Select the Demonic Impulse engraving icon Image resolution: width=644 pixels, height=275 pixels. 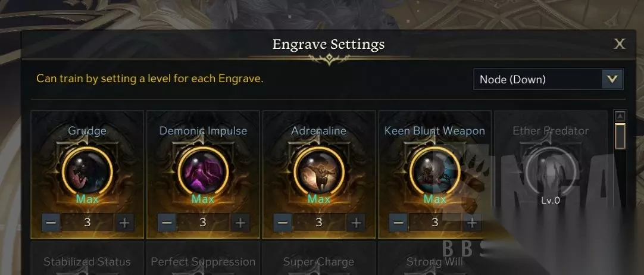[204, 171]
